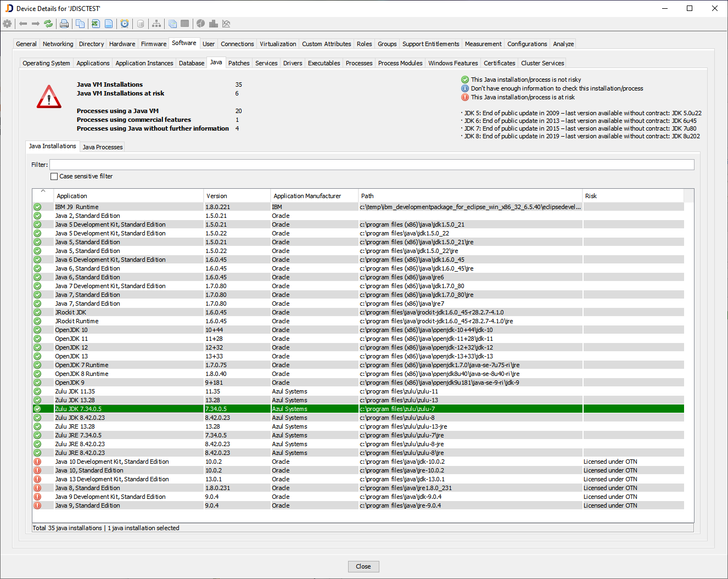Switch to the Java Processes tab
Image resolution: width=728 pixels, height=579 pixels.
tap(102, 147)
